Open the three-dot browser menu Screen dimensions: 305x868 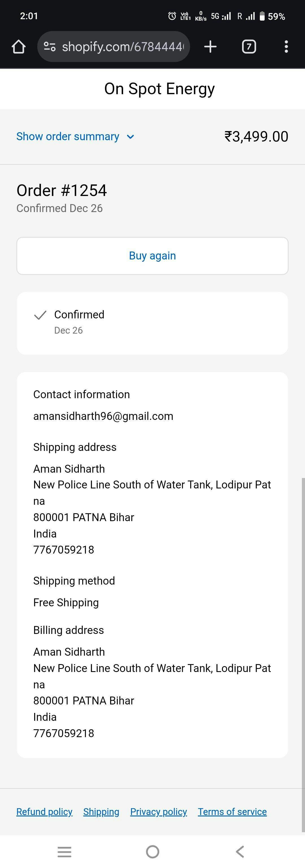(286, 47)
